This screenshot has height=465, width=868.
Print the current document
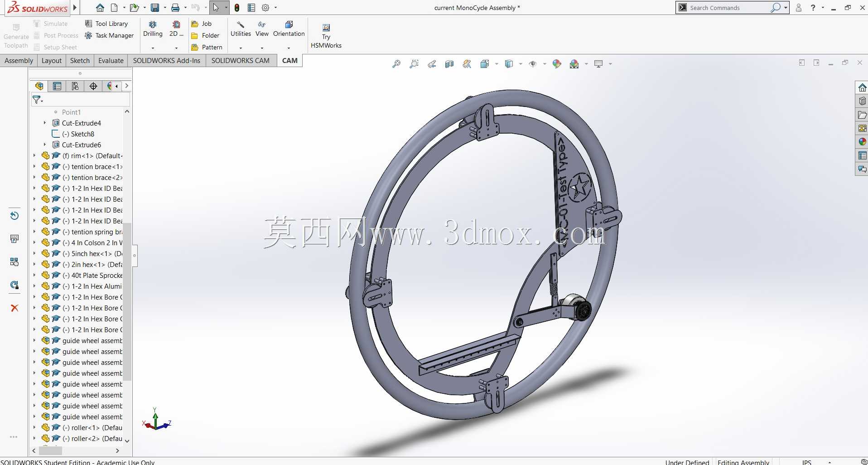click(175, 8)
